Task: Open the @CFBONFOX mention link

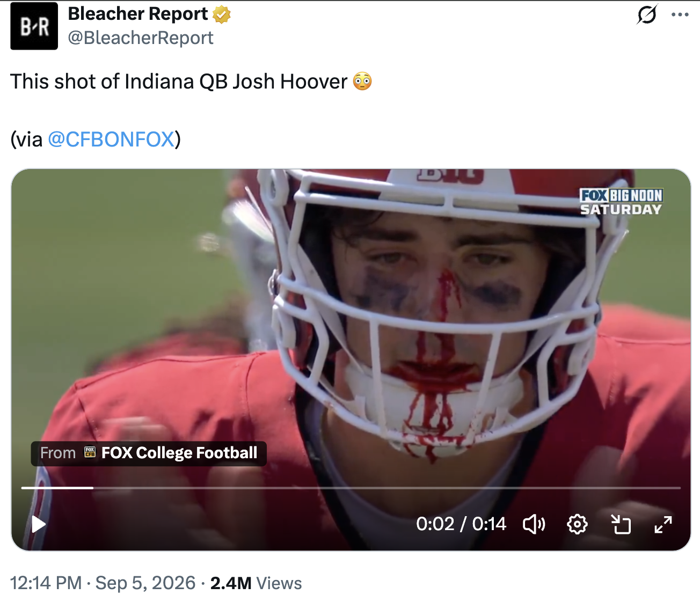Action: (x=111, y=140)
